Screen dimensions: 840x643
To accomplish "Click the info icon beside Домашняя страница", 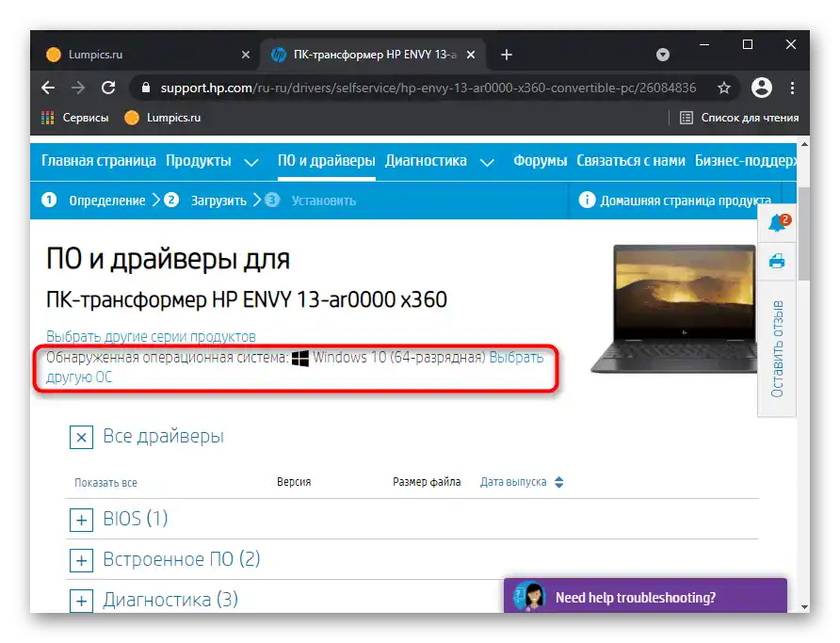I will [x=587, y=201].
